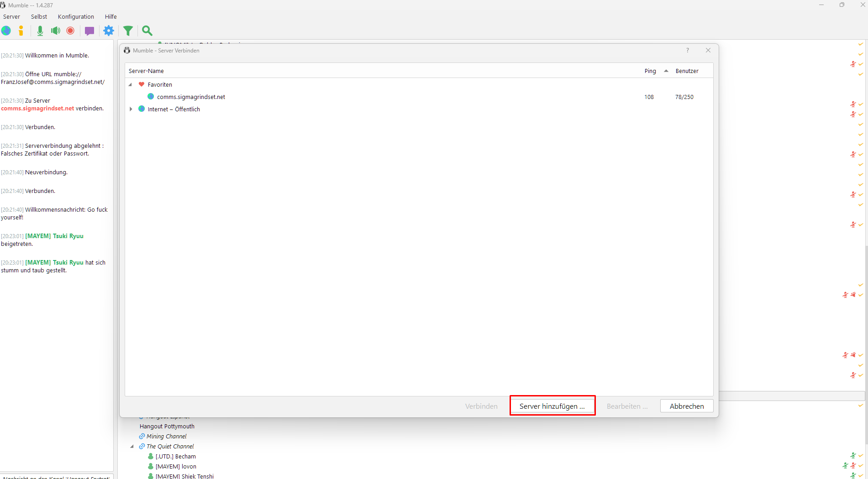Start recording with the red record icon
This screenshot has height=479, width=868.
[x=70, y=31]
